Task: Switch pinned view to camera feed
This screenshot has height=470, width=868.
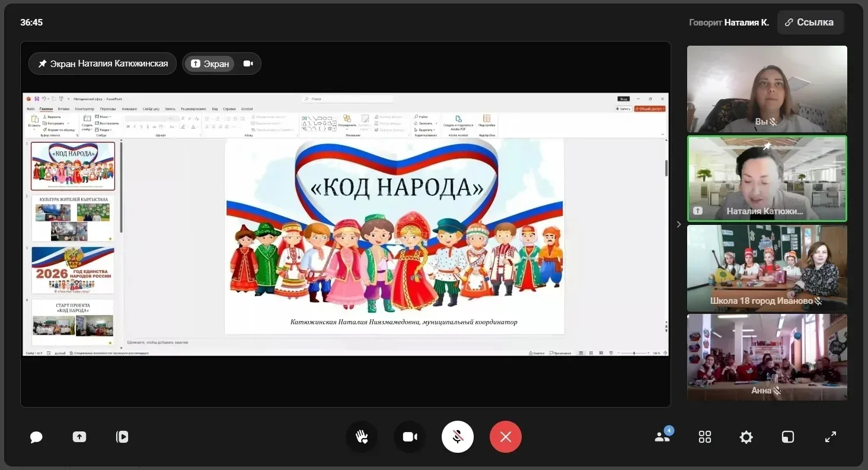Action: 248,63
